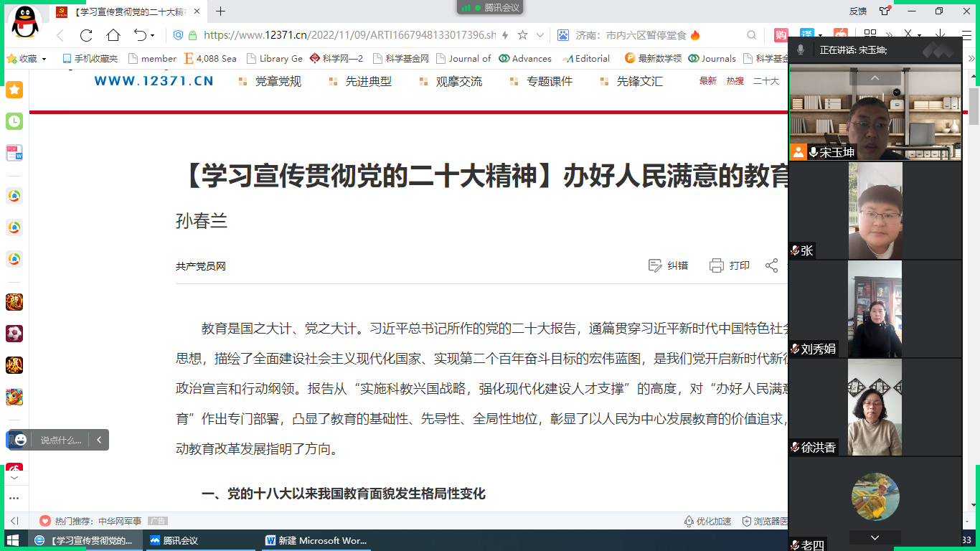Show more participants with the bottom down chevron

click(x=875, y=537)
